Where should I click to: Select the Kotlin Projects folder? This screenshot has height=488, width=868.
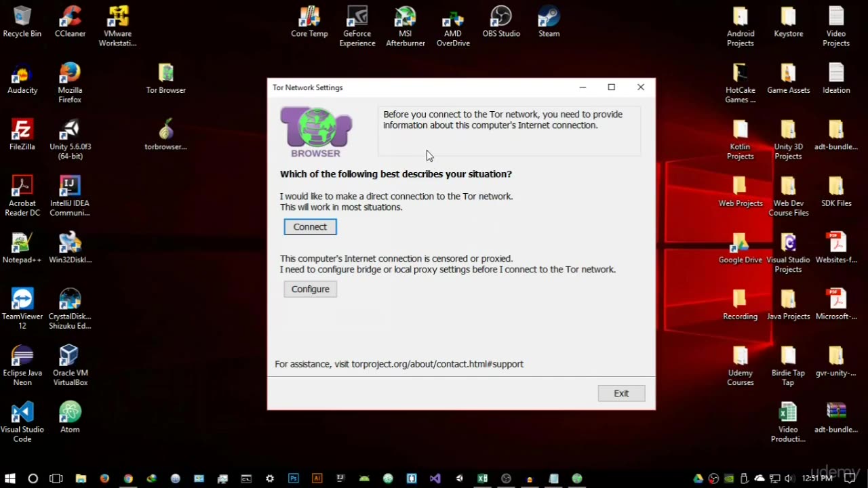click(x=741, y=140)
